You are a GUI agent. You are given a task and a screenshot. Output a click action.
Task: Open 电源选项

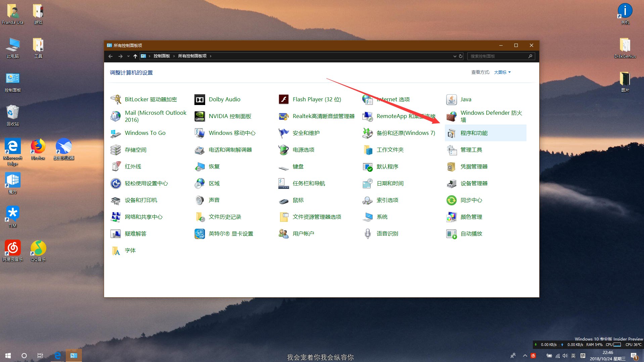point(303,150)
